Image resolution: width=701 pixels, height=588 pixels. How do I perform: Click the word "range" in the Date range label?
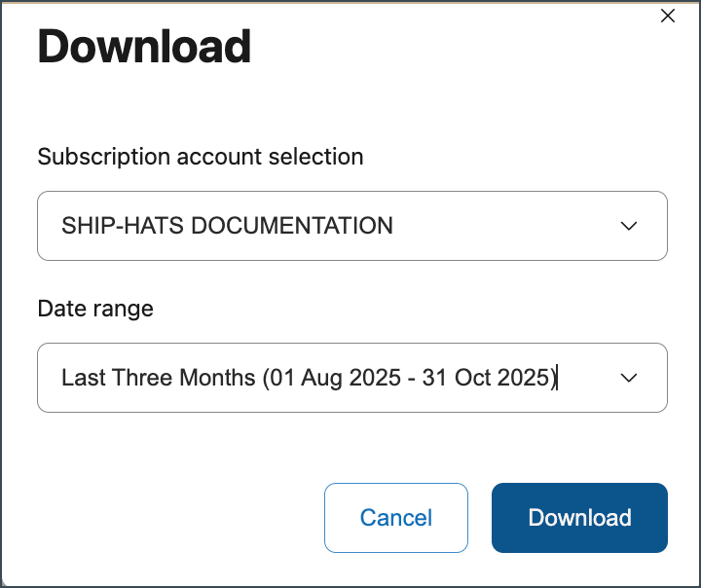point(124,309)
